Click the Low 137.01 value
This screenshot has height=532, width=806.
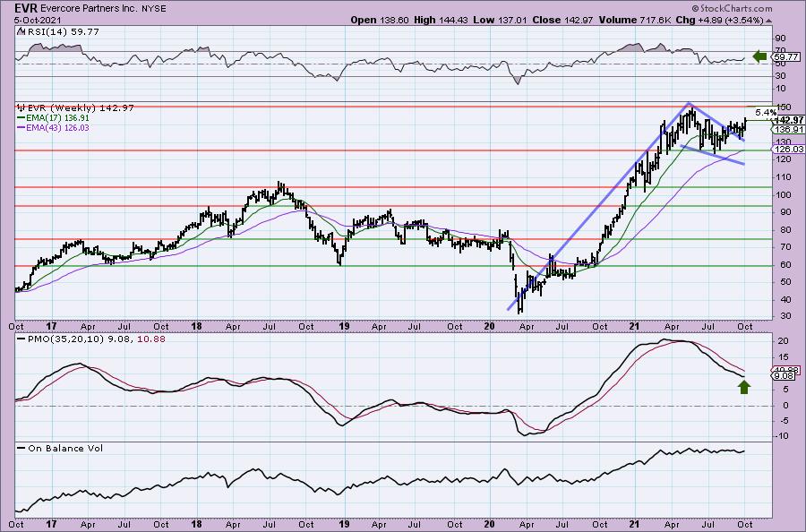(501, 20)
